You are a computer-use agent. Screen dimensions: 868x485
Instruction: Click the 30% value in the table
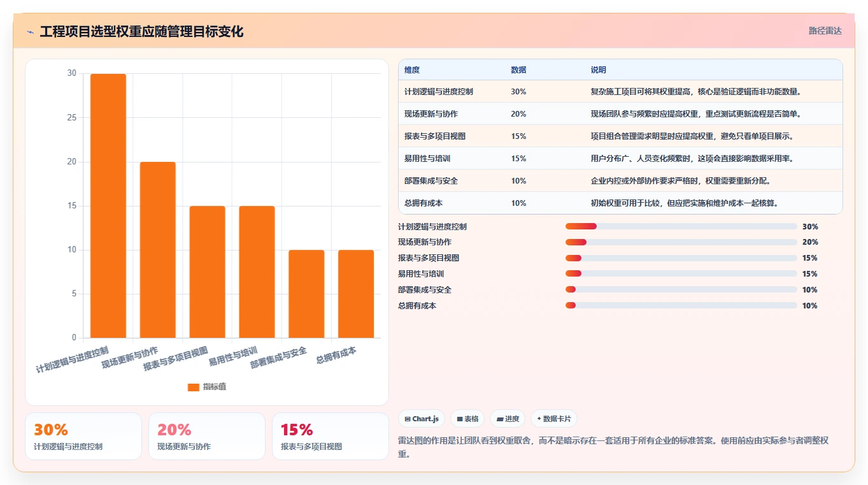tap(518, 92)
